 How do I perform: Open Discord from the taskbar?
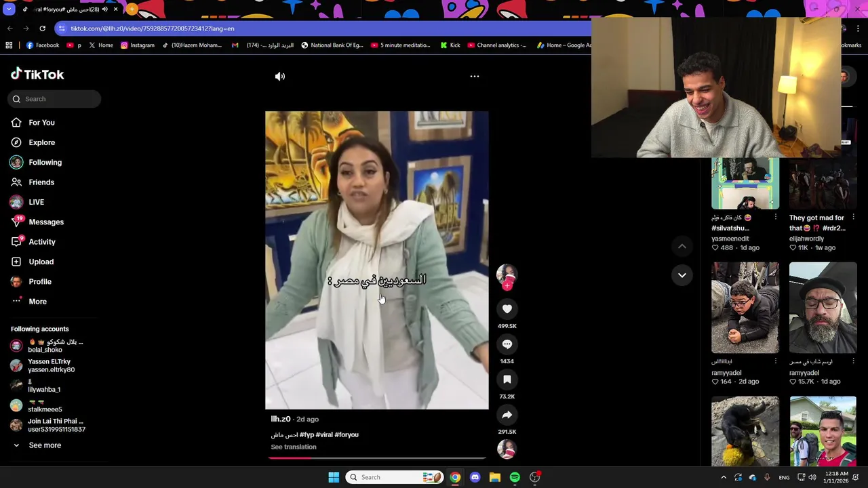[475, 477]
